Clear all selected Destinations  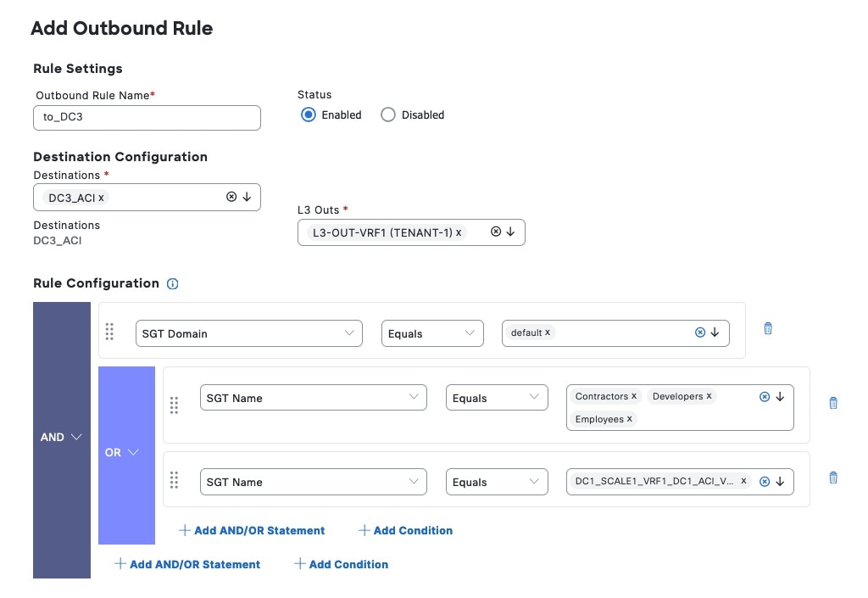click(x=231, y=197)
